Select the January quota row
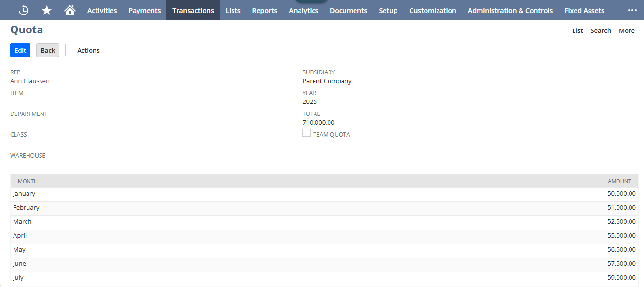 (x=193, y=193)
